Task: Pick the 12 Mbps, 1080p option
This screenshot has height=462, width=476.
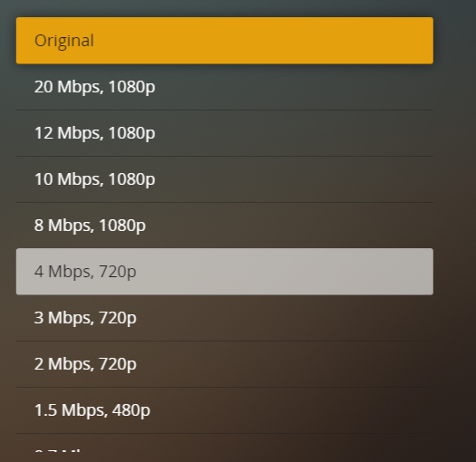Action: [x=225, y=133]
